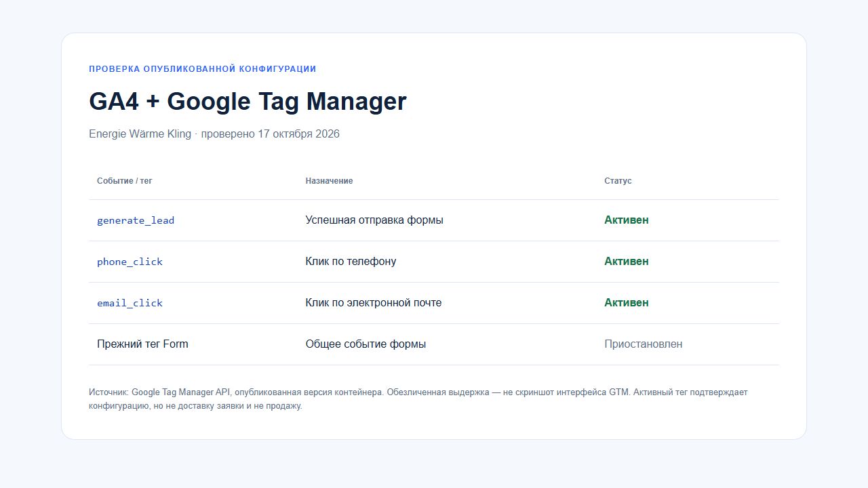Image resolution: width=868 pixels, height=488 pixels.
Task: Click Активен status in generate_lead row
Action: (x=627, y=220)
